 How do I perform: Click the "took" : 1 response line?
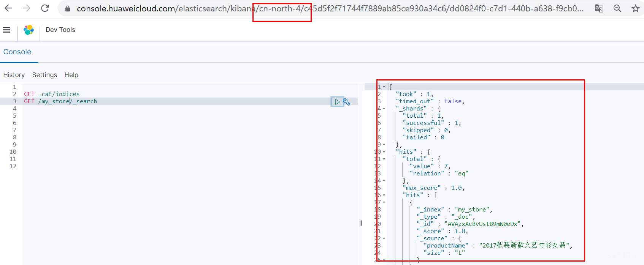pos(414,94)
